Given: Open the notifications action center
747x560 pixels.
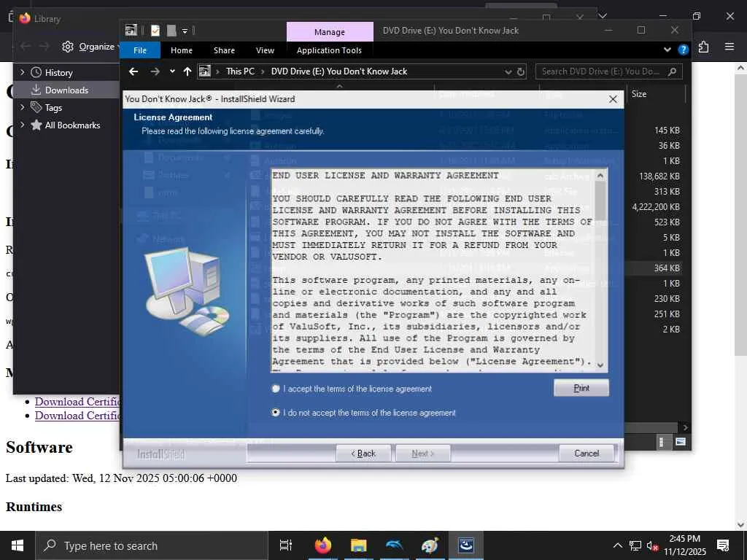Looking at the screenshot, I should (x=723, y=545).
